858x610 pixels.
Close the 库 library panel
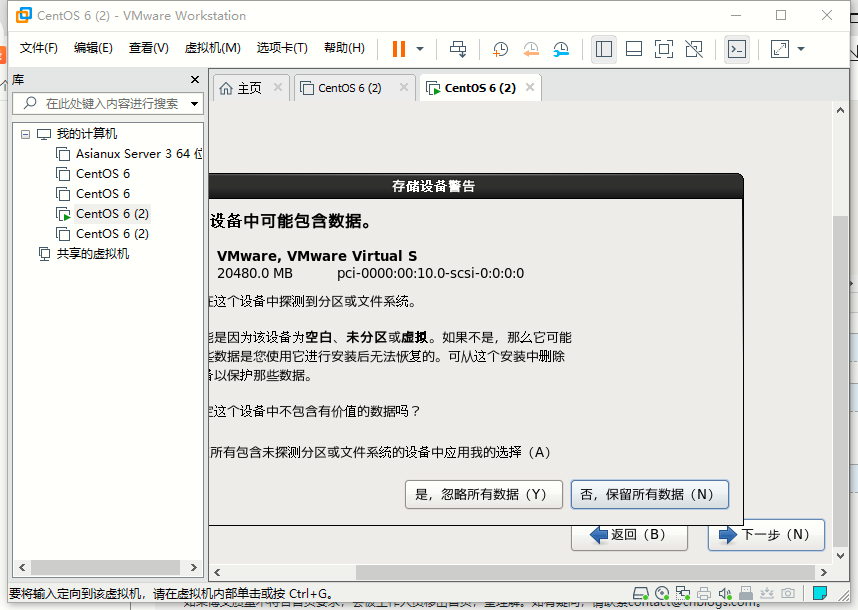(x=195, y=80)
